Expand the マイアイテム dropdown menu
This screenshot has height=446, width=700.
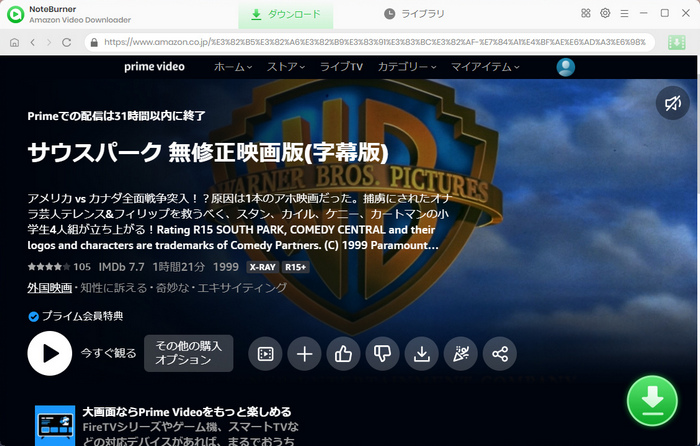coord(485,67)
